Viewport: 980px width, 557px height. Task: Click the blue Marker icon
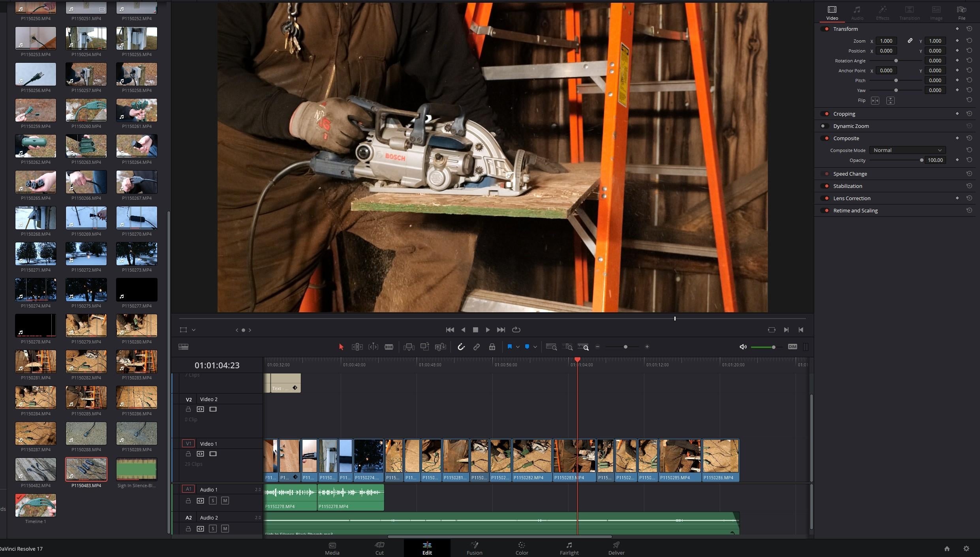click(527, 347)
